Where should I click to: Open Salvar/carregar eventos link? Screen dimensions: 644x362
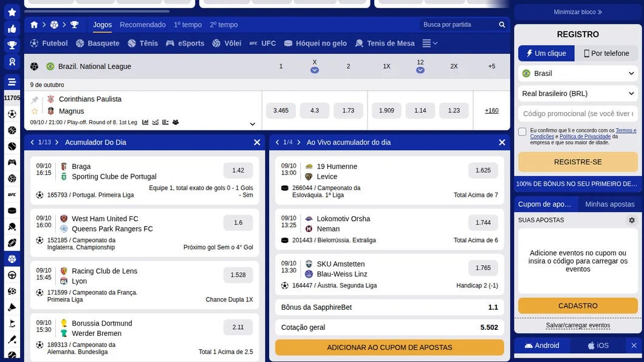(578, 326)
